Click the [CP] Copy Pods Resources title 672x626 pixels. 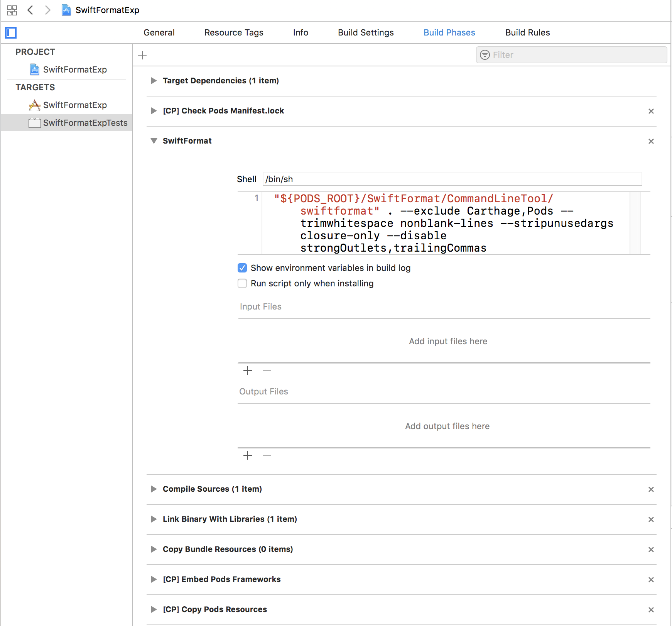click(x=215, y=609)
